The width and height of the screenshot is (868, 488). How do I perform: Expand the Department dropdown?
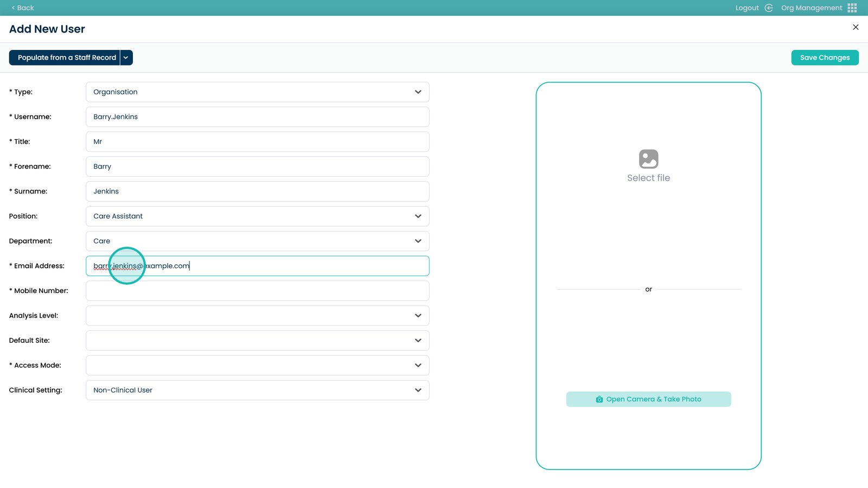pyautogui.click(x=258, y=241)
